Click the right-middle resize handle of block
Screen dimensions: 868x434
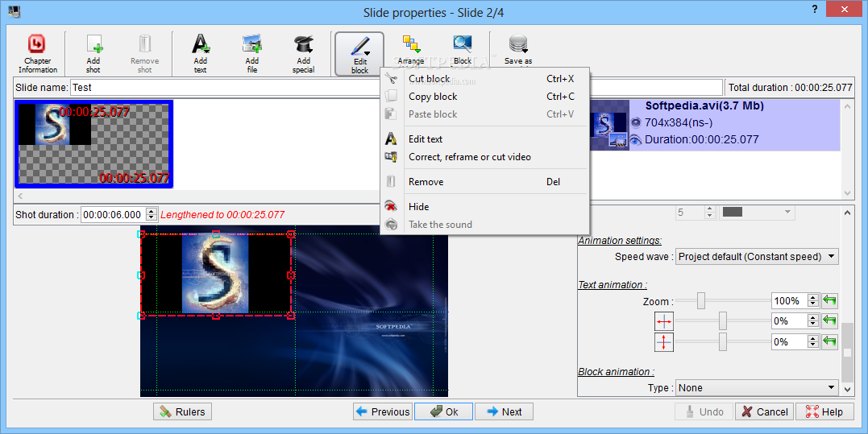pos(291,275)
